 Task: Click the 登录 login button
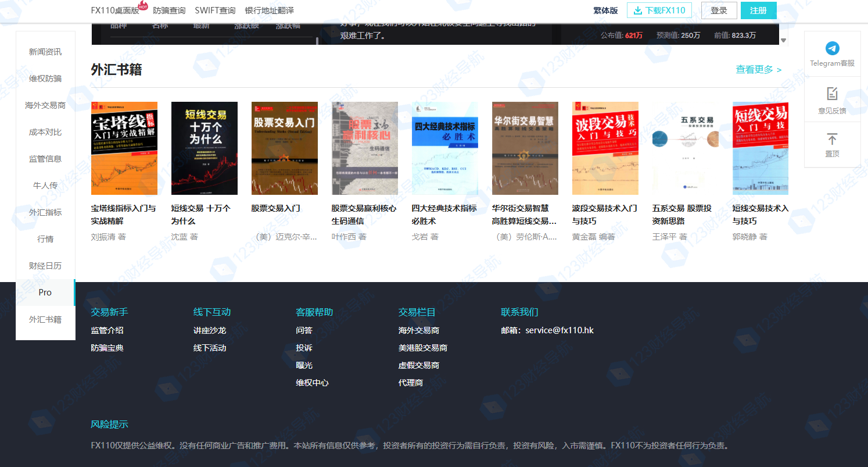[719, 10]
